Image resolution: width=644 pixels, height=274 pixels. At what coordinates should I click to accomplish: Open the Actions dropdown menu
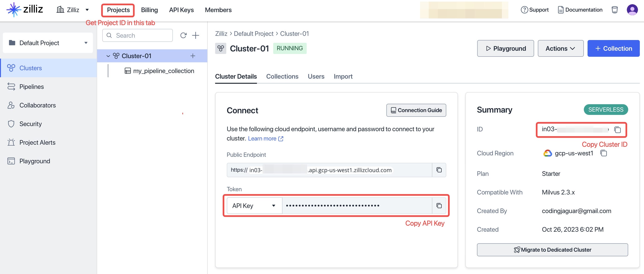pos(560,48)
